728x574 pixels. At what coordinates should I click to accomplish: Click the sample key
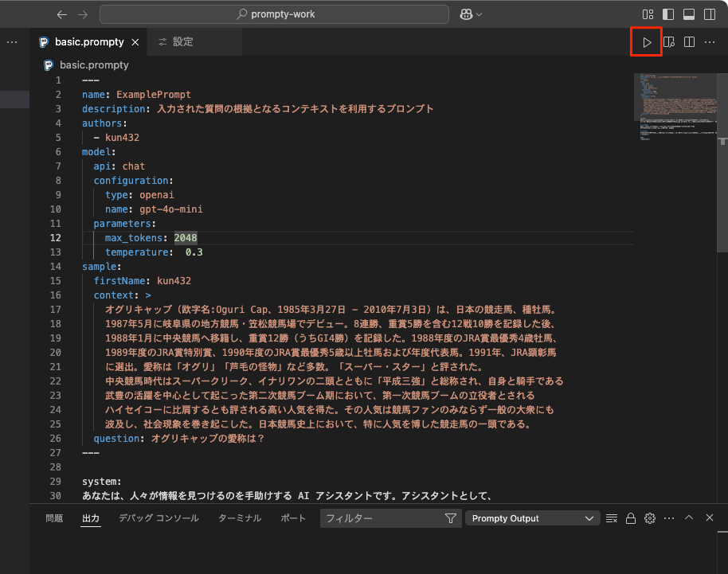tap(99, 267)
